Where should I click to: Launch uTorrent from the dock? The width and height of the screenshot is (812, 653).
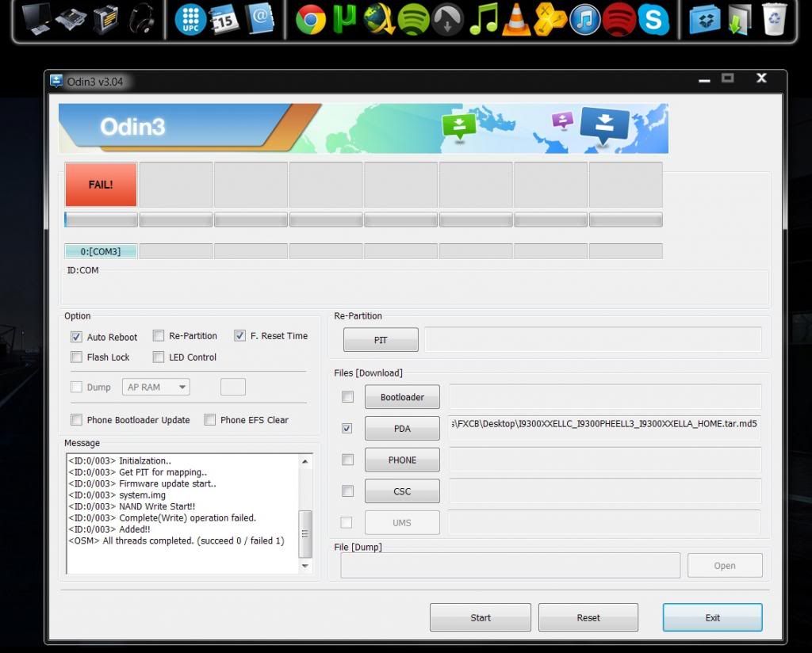pyautogui.click(x=345, y=20)
